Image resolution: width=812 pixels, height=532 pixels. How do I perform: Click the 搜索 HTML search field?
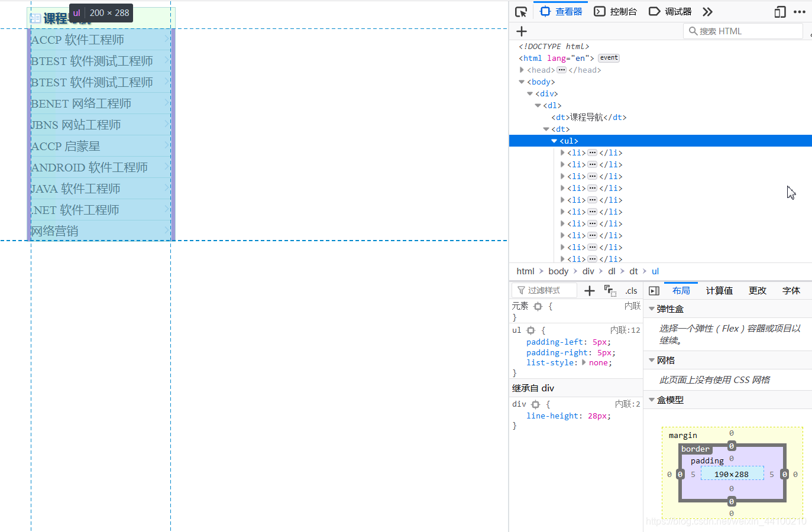[743, 31]
